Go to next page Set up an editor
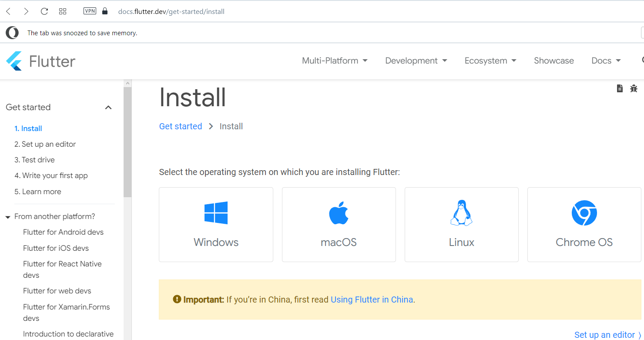 pos(607,335)
